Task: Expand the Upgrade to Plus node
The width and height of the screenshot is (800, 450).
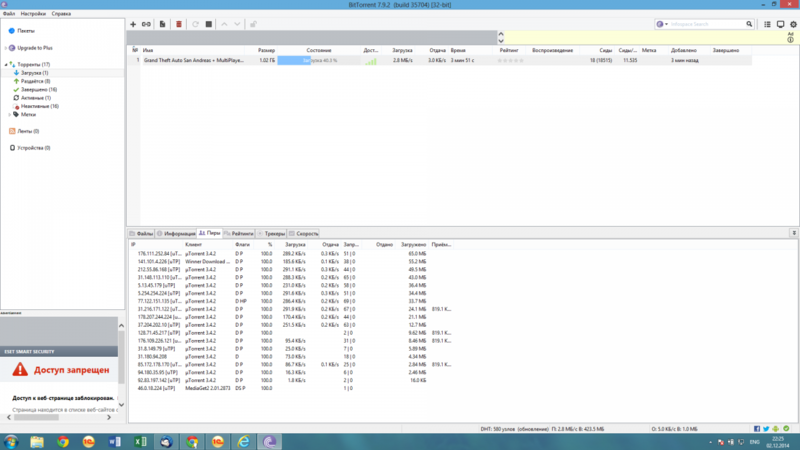Action: (4, 47)
